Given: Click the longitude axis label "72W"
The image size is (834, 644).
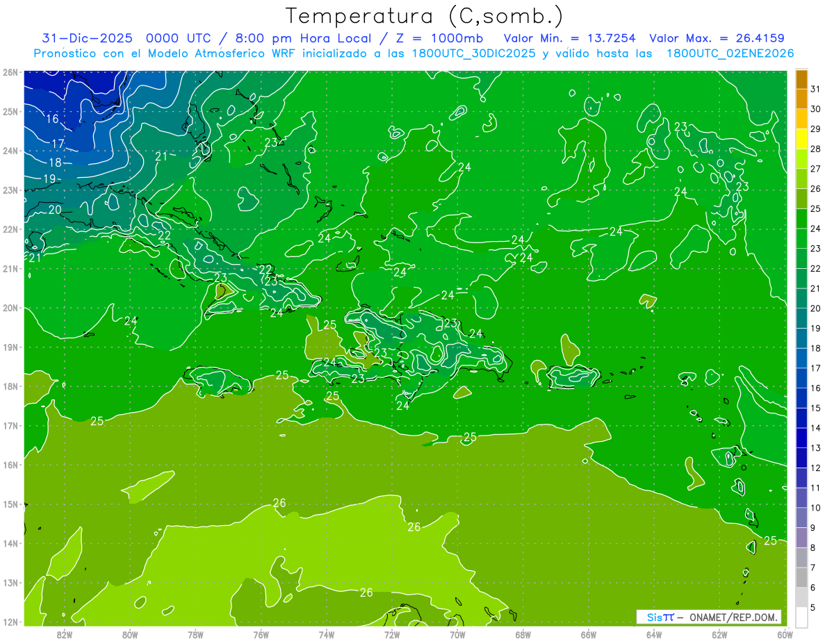Looking at the screenshot, I should (x=392, y=634).
